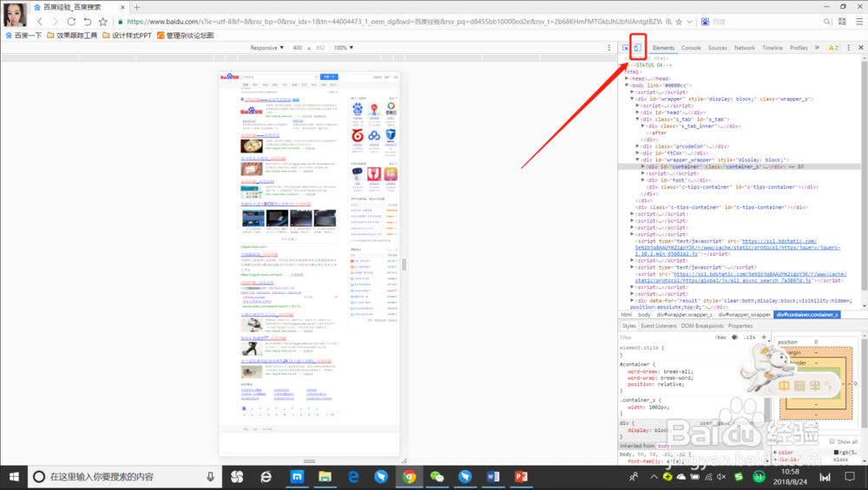
Task: Click the Windows search box on taskbar
Action: coord(124,477)
